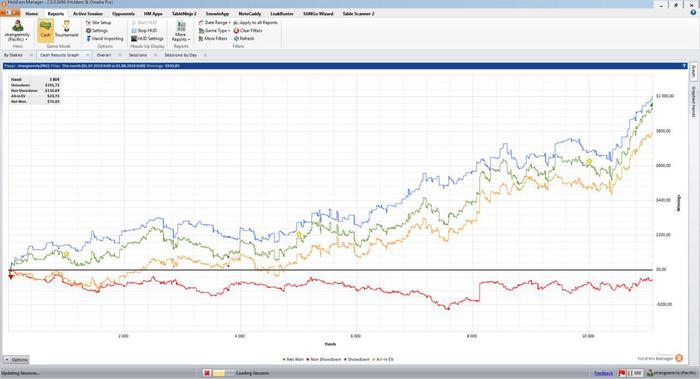This screenshot has height=379, width=700.
Task: Open More Reports menu
Action: point(181,31)
